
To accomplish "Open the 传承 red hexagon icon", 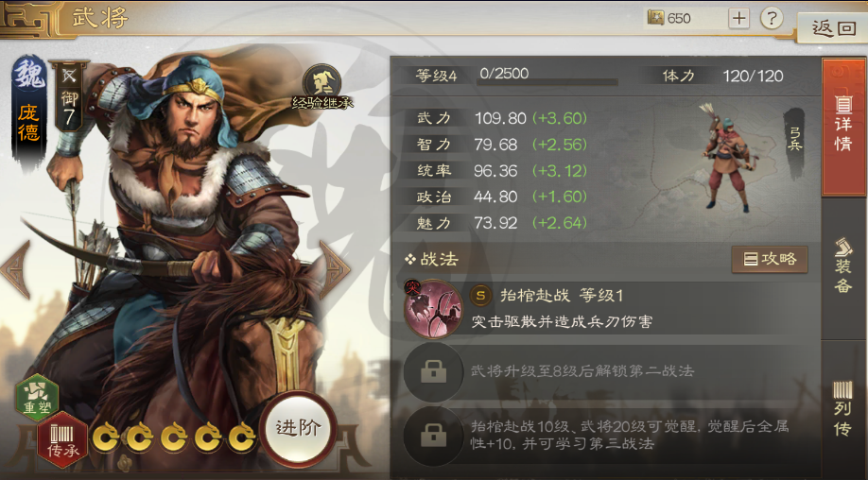I will (62, 439).
